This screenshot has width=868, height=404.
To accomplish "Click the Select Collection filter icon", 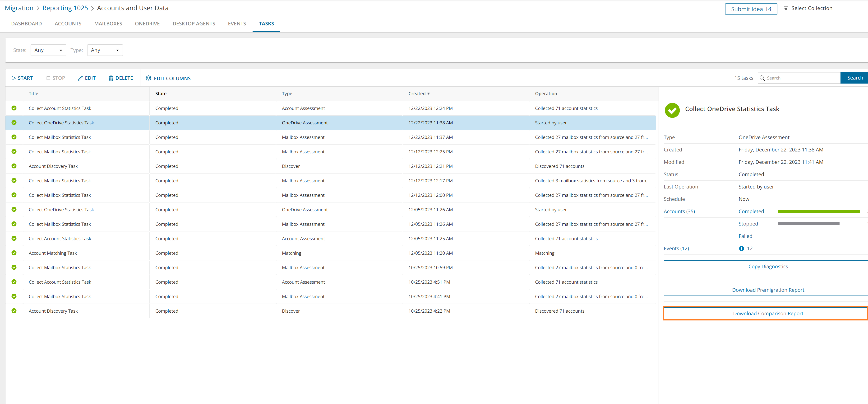I will pos(786,9).
